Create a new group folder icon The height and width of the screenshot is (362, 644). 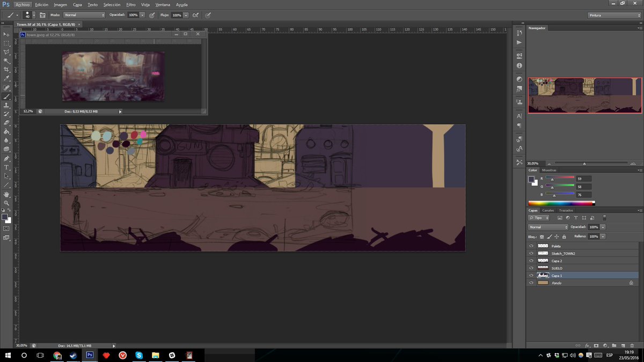point(614,345)
